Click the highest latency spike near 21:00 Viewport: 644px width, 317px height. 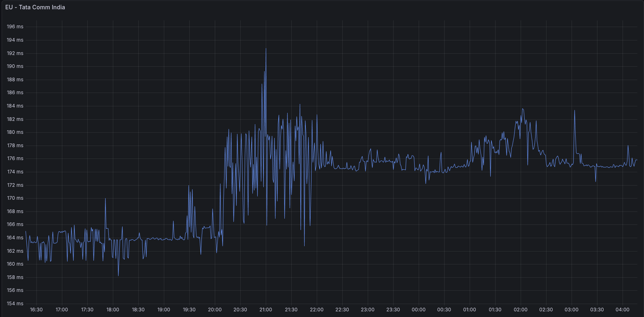point(266,49)
